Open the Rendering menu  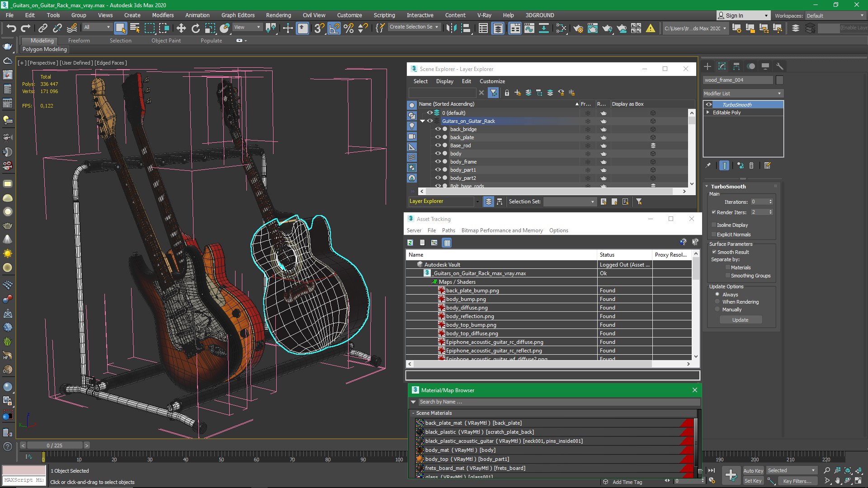click(x=278, y=15)
